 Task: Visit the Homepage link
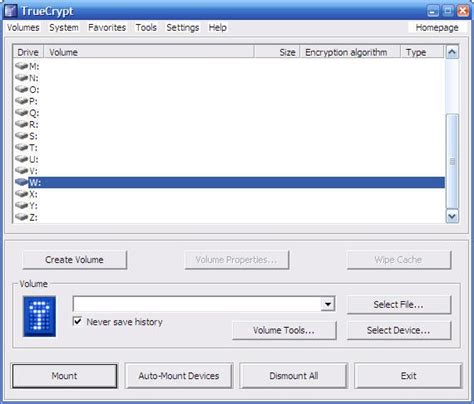[x=437, y=28]
